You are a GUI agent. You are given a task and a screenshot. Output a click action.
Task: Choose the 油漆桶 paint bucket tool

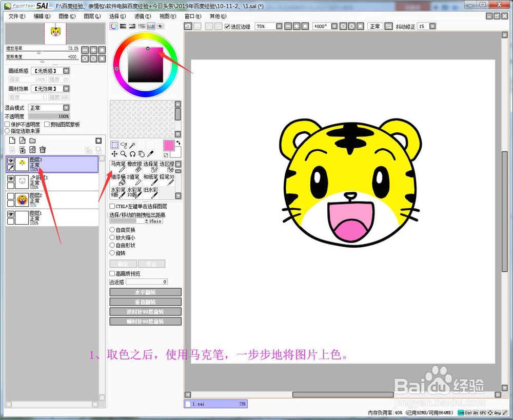click(118, 179)
